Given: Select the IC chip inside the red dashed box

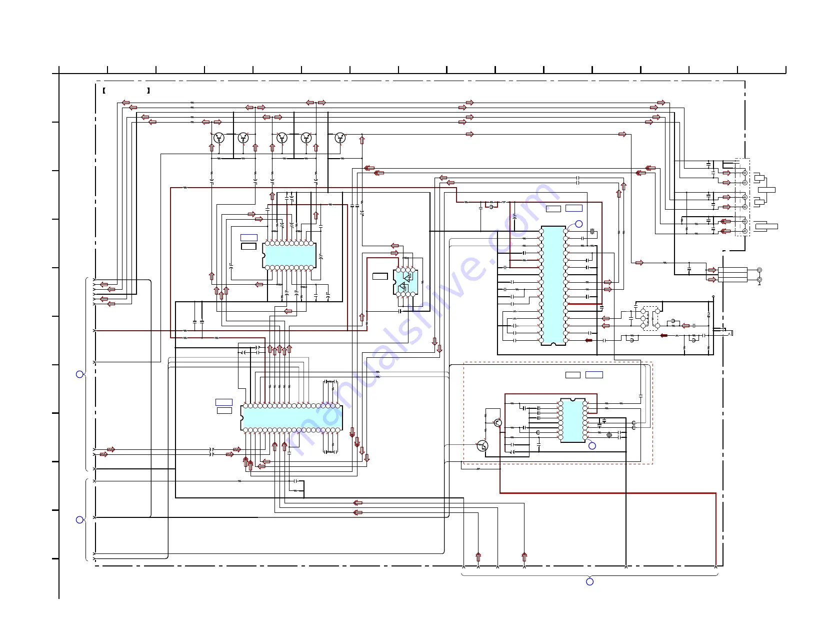Looking at the screenshot, I should coord(573,420).
